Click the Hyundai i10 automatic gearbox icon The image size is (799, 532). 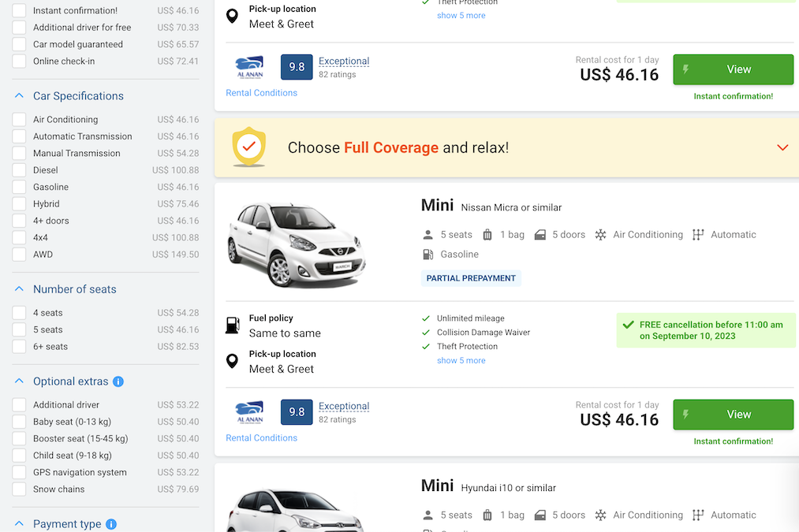698,515
